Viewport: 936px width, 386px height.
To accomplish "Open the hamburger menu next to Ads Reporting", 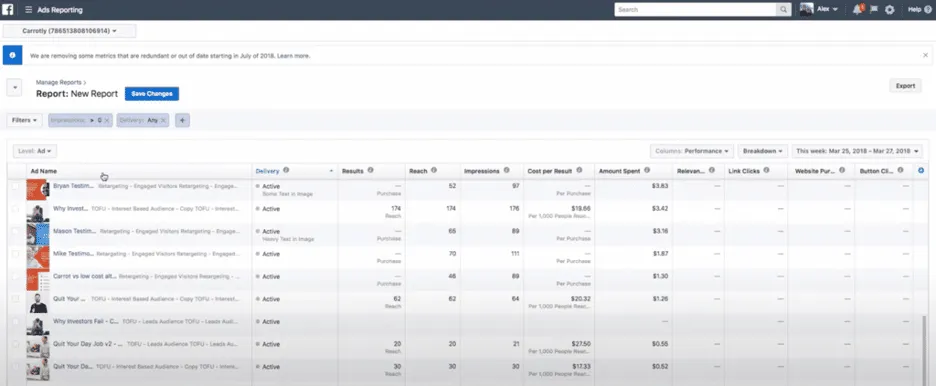I will click(x=29, y=10).
